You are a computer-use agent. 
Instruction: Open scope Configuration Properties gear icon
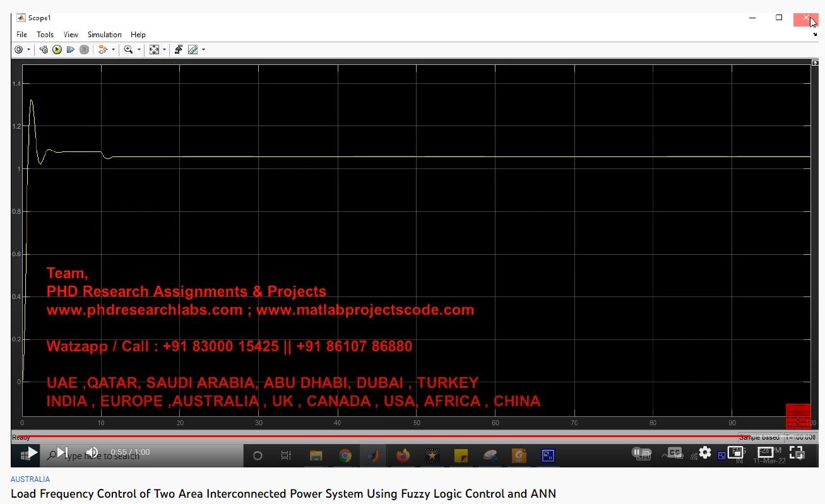pos(18,50)
